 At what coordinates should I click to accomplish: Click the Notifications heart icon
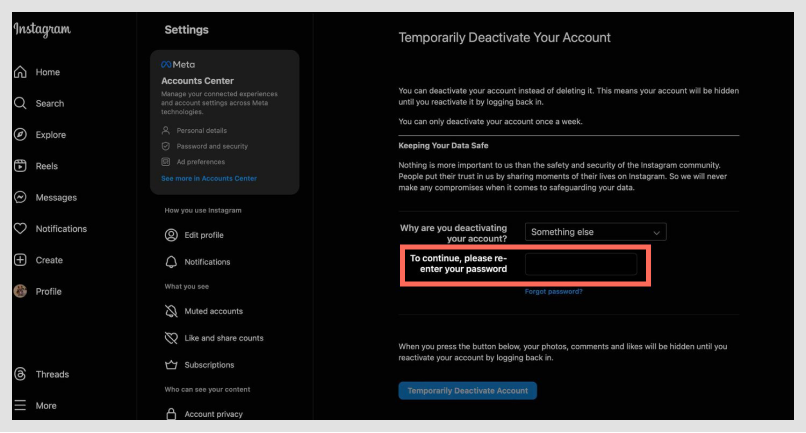click(20, 228)
